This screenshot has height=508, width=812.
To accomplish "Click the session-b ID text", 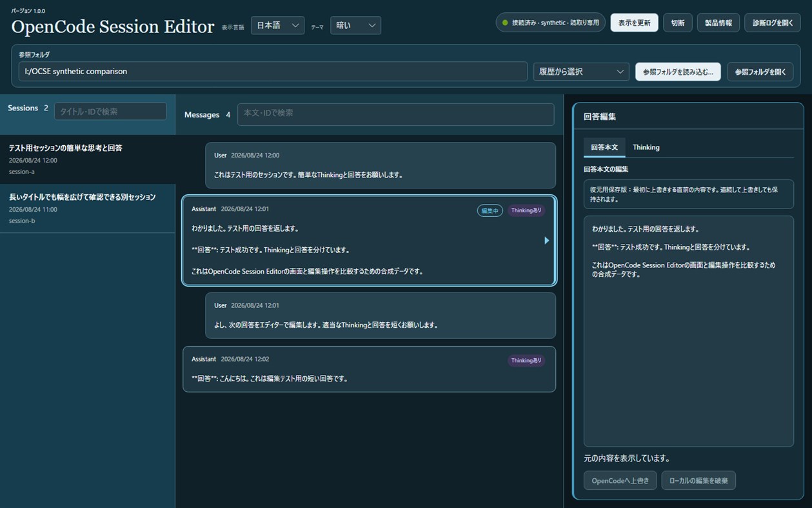I will click(22, 221).
